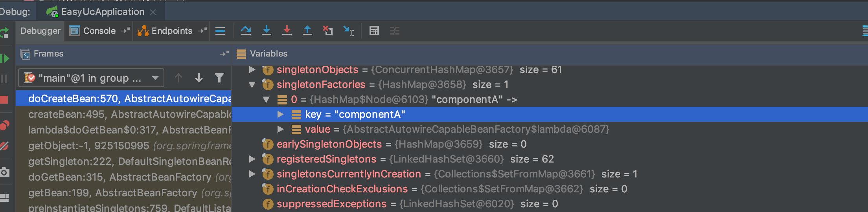Open the Evaluate Expression calculator icon
The height and width of the screenshot is (212, 868).
pyautogui.click(x=374, y=31)
